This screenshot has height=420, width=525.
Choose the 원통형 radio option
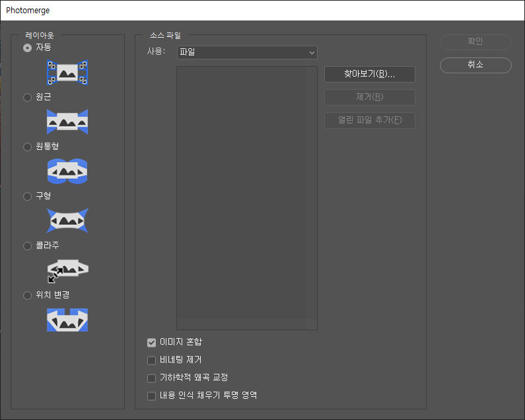(28, 147)
